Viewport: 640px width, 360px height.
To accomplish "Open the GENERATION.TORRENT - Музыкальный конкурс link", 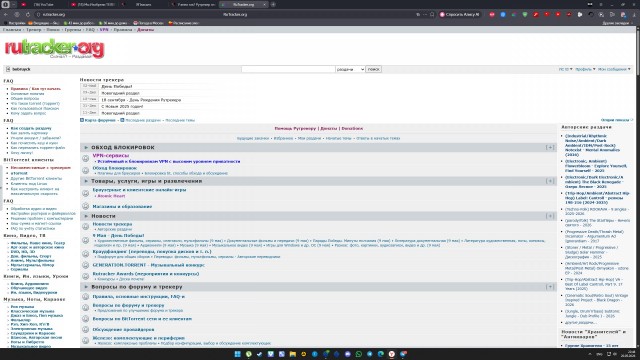I will click(149, 265).
